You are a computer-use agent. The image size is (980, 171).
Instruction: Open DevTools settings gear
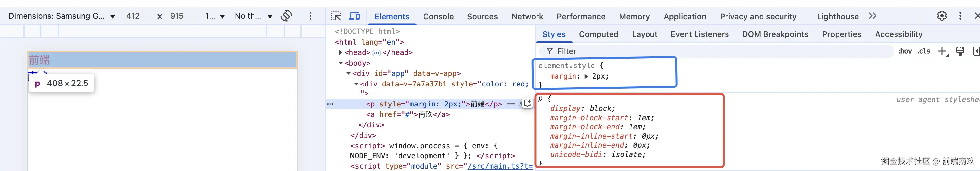point(942,16)
